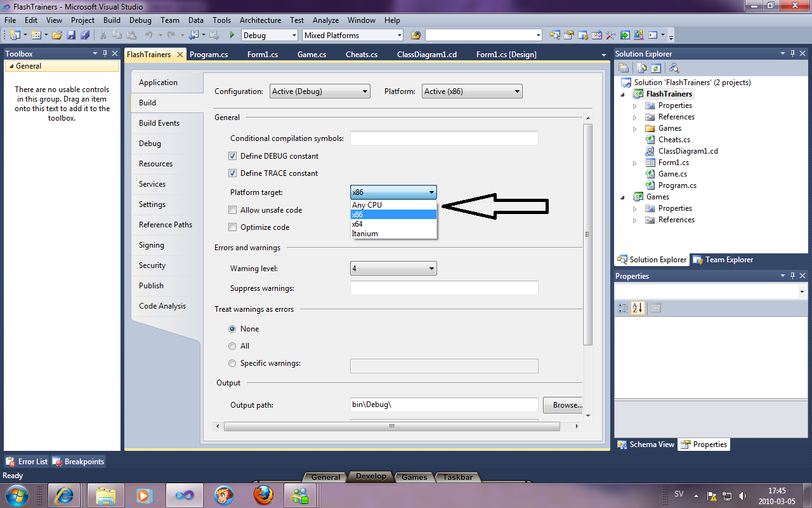Click the Conditional compilation symbols field
Screen dimensions: 812x508
pyautogui.click(x=444, y=138)
